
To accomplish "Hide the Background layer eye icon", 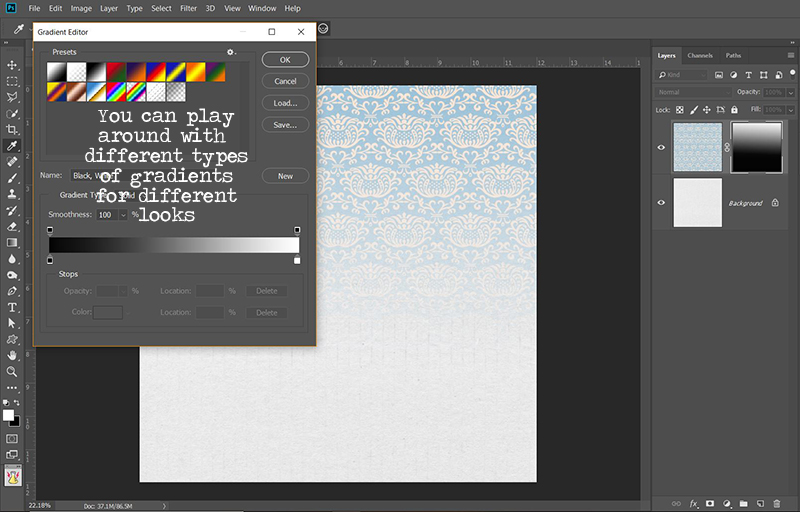I will 661,203.
